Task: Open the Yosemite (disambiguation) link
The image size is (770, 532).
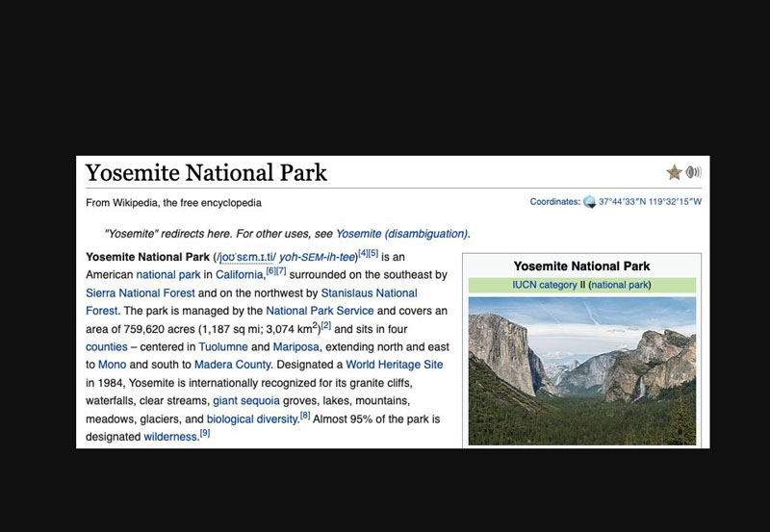Action: (401, 234)
